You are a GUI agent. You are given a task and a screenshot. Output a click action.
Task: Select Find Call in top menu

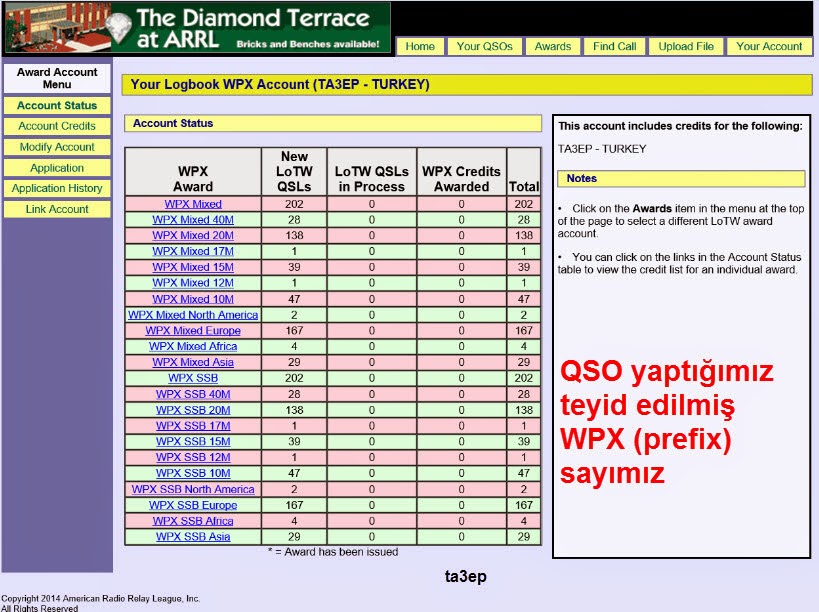614,46
